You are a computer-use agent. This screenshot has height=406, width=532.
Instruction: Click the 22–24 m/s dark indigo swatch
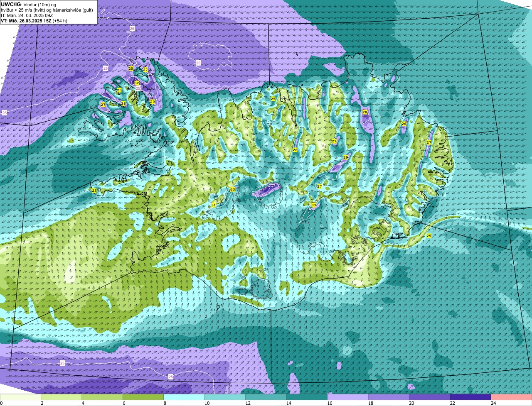tap(470, 397)
